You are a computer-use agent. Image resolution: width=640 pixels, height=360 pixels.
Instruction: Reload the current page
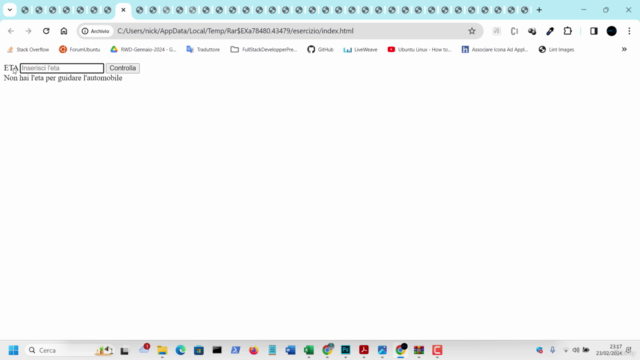pos(46,31)
